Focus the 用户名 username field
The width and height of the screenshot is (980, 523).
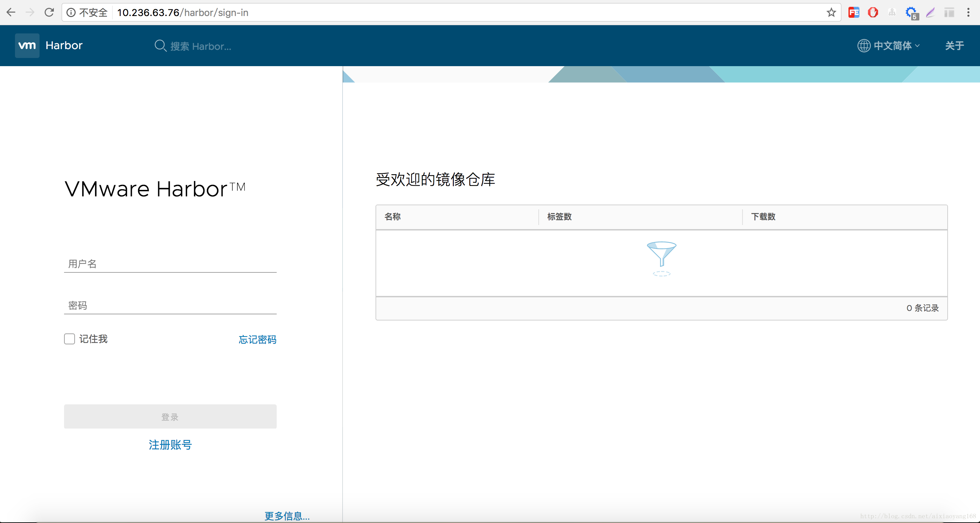[170, 264]
